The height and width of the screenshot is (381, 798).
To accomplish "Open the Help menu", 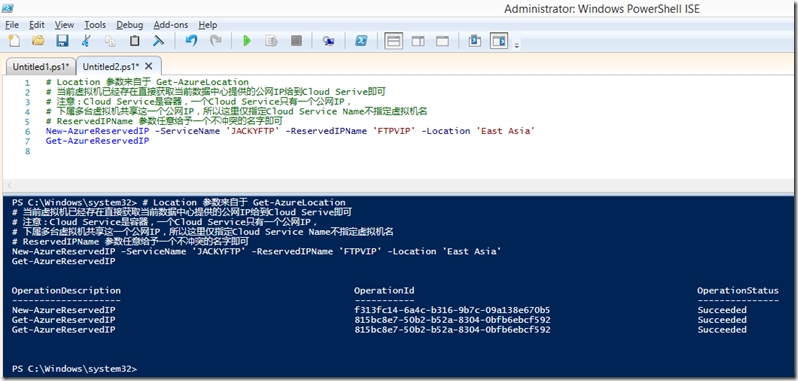I will pos(208,24).
